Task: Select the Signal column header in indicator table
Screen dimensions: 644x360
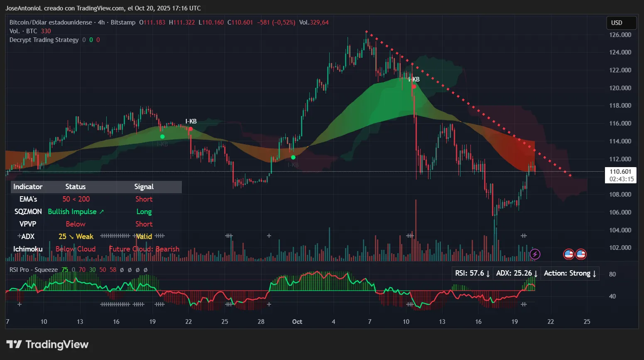Action: (x=144, y=187)
